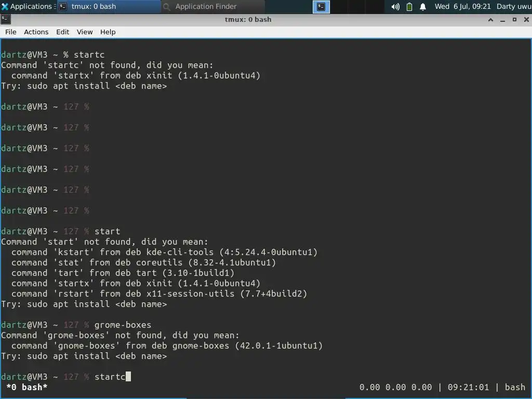The width and height of the screenshot is (532, 399).
Task: Click the roll-up arrow window button
Action: pyautogui.click(x=490, y=20)
